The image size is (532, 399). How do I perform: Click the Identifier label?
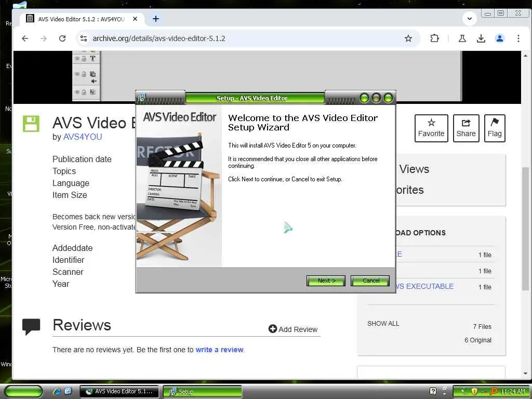pos(68,260)
